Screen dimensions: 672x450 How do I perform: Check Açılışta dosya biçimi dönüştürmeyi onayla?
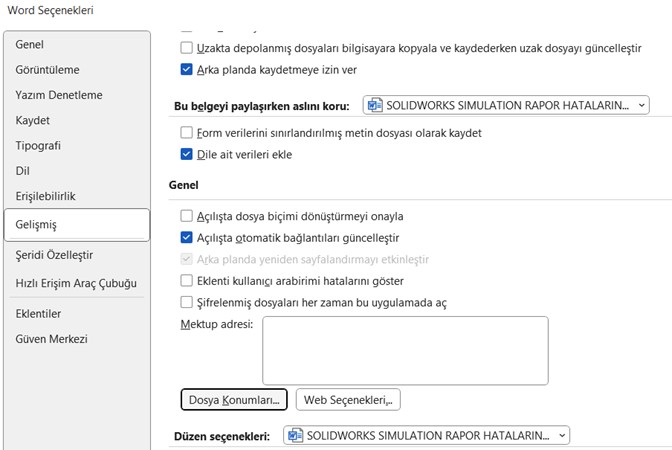[186, 215]
